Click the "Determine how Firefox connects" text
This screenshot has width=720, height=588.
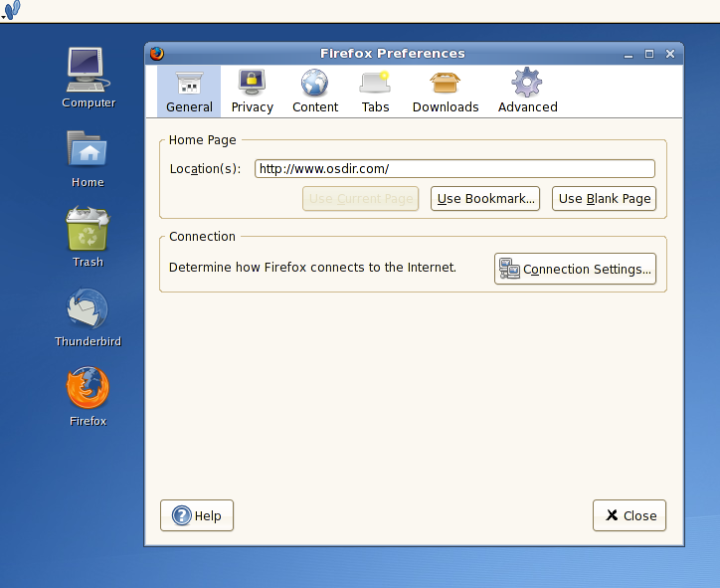(312, 268)
